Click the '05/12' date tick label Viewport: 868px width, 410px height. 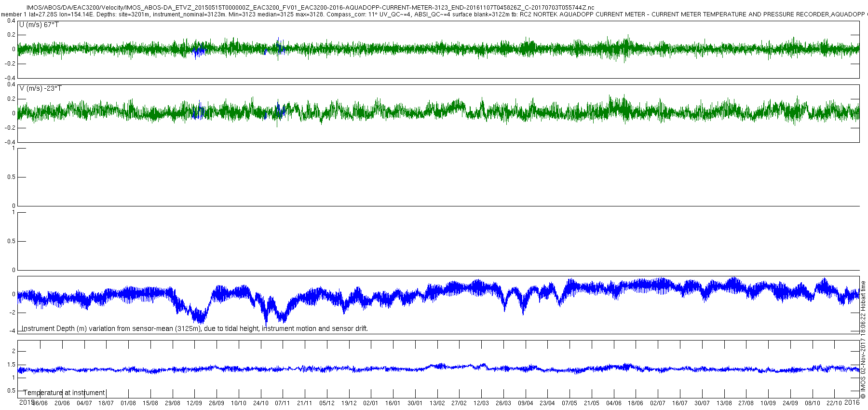point(327,403)
